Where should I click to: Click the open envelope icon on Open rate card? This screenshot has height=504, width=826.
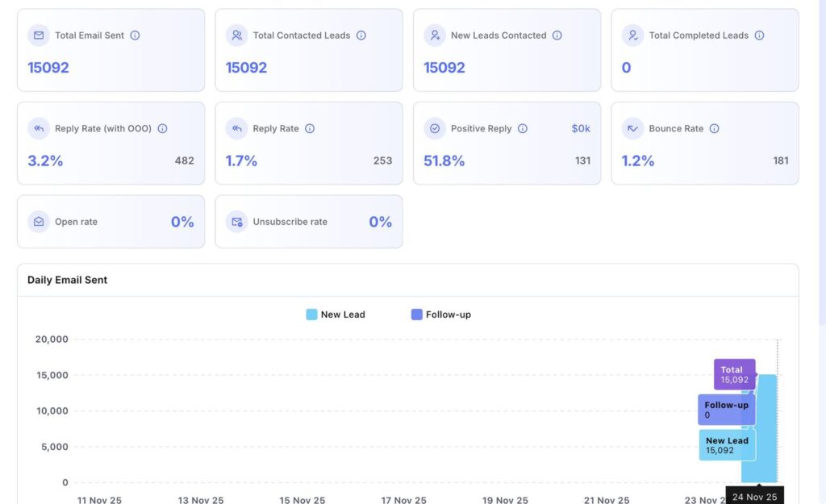tap(40, 221)
